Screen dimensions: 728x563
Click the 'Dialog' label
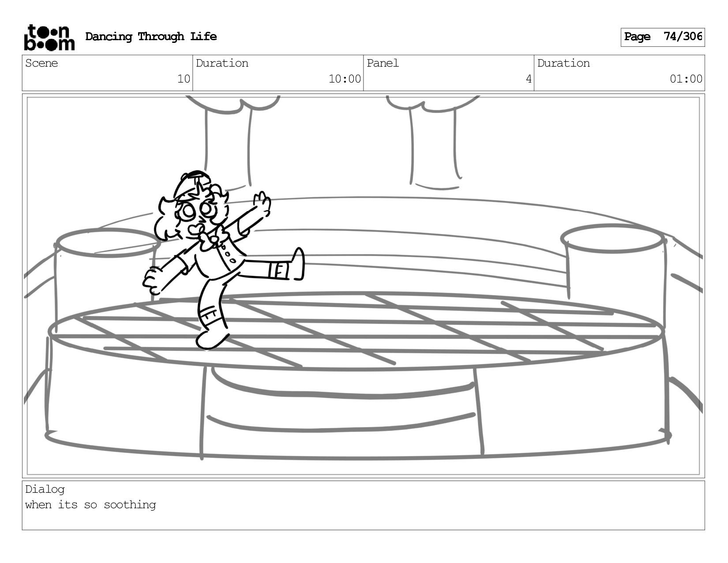tap(45, 489)
